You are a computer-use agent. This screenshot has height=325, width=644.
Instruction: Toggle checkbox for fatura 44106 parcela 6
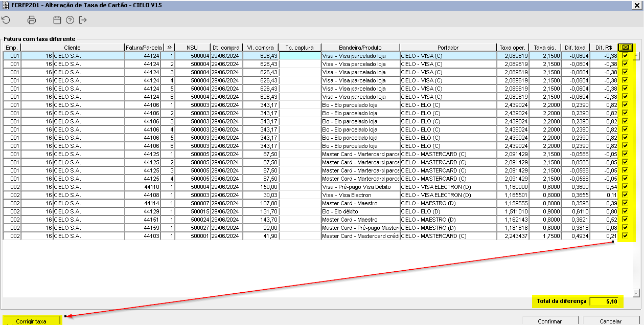[x=625, y=146]
